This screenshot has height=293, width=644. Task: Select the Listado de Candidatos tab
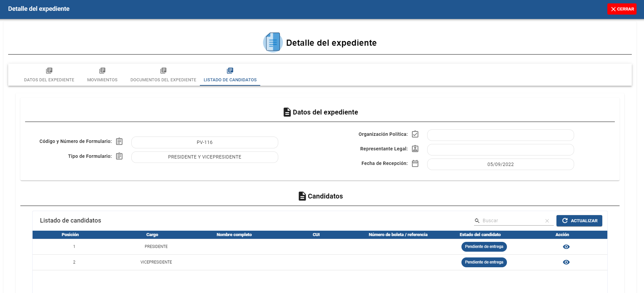tap(230, 75)
